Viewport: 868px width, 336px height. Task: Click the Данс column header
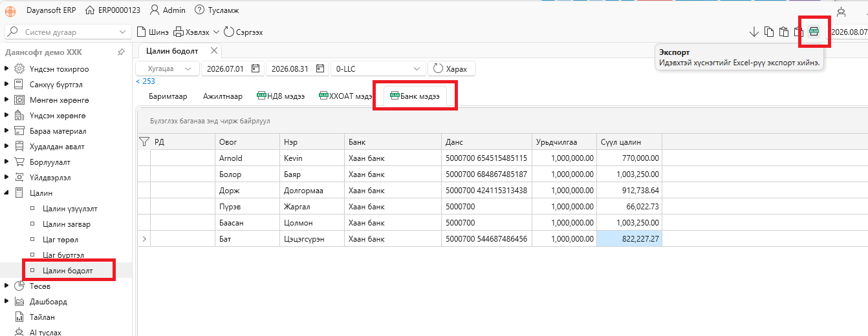click(487, 142)
